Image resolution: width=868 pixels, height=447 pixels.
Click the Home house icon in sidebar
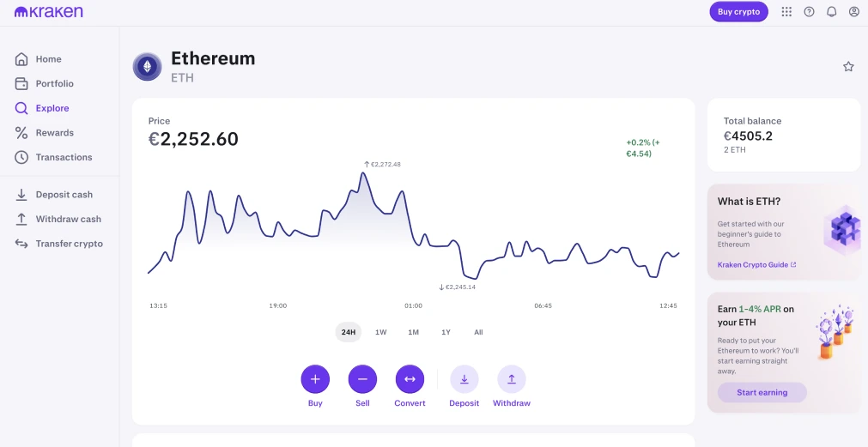pos(21,59)
